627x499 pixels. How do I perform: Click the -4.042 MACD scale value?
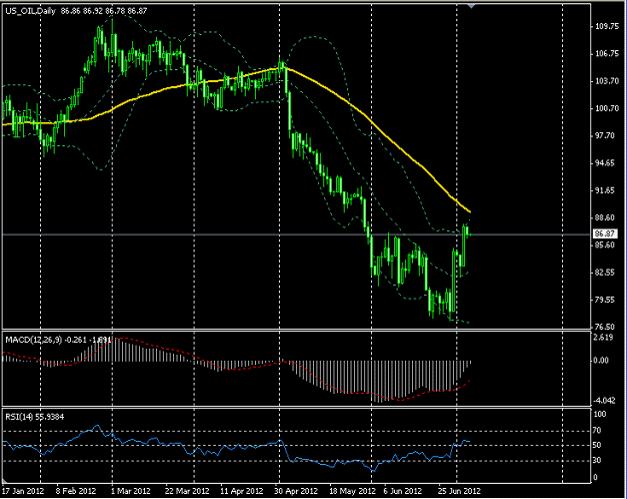click(604, 400)
